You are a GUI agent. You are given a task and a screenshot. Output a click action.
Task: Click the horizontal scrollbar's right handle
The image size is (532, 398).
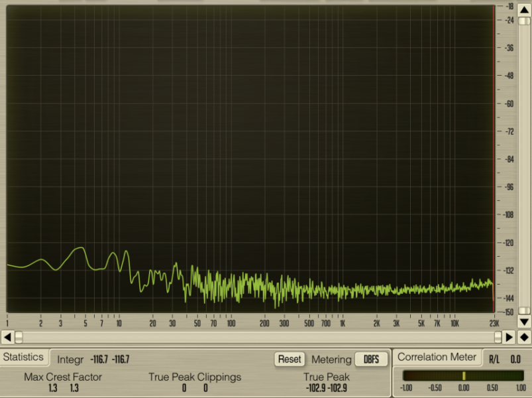point(498,337)
